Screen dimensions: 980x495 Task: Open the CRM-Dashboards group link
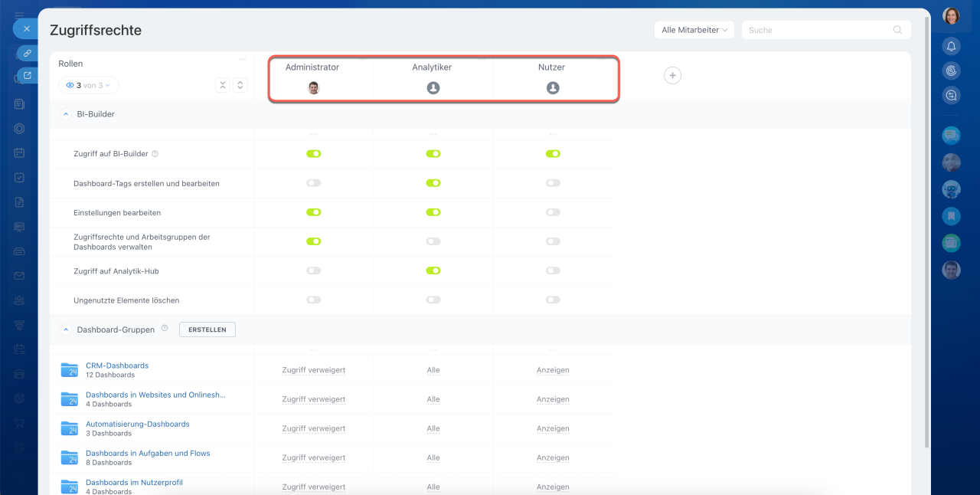(x=117, y=366)
